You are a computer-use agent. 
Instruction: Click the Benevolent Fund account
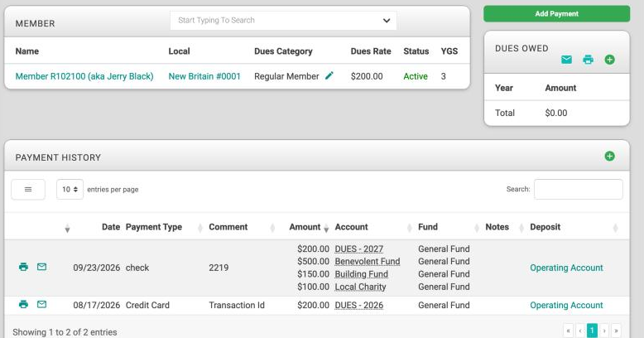click(x=368, y=261)
